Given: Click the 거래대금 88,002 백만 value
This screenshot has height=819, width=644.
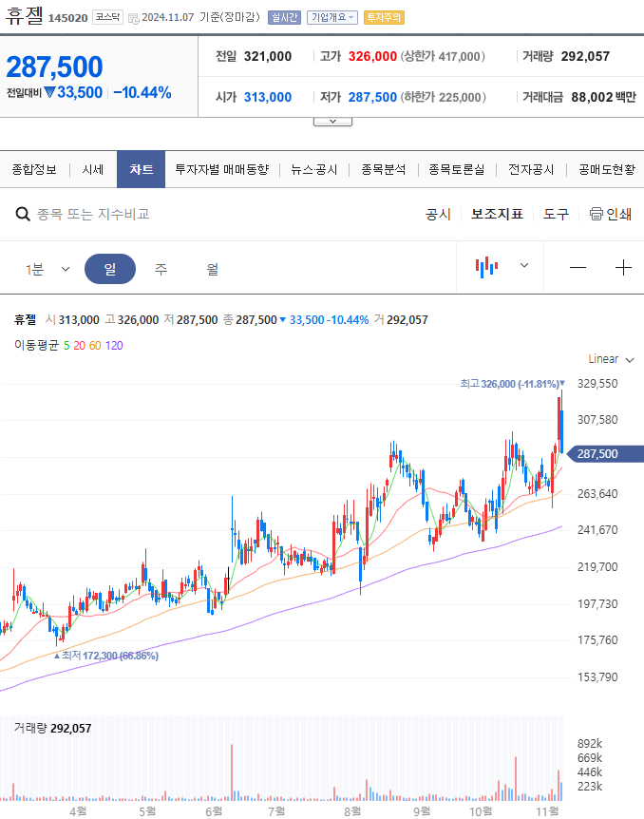Looking at the screenshot, I should [x=604, y=97].
